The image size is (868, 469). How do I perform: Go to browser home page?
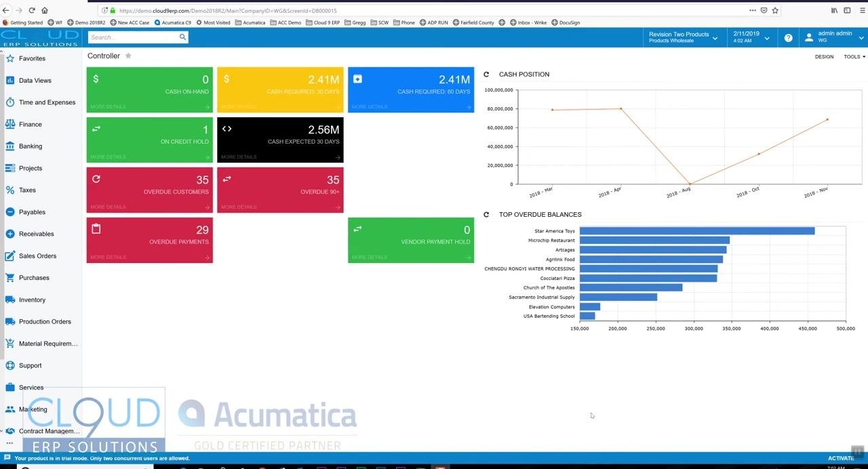point(45,10)
